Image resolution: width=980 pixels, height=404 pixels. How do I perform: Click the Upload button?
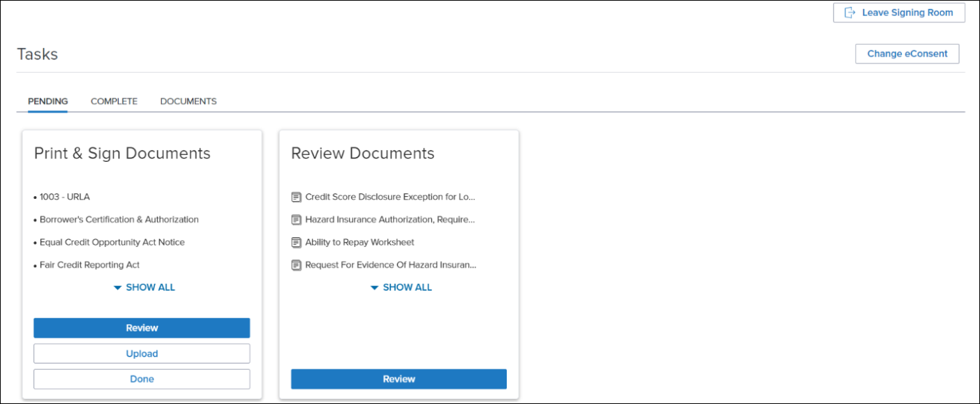[x=142, y=353]
